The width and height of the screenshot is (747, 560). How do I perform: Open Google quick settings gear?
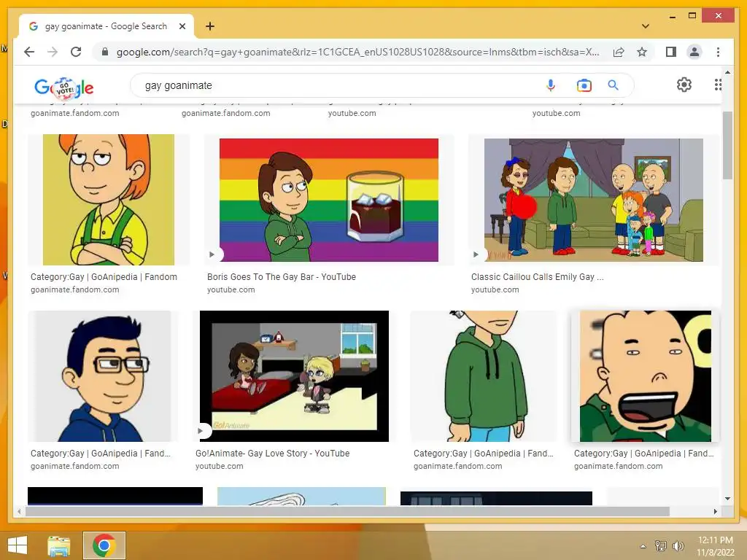684,85
